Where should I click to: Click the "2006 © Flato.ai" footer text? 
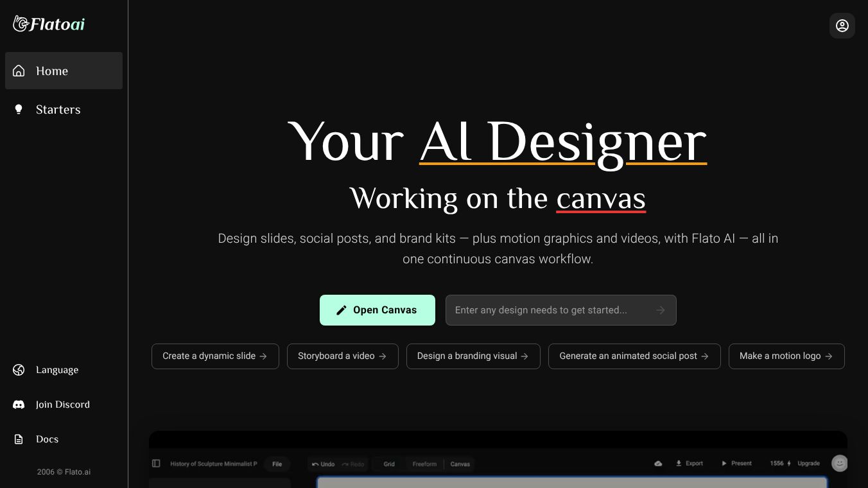tap(64, 472)
